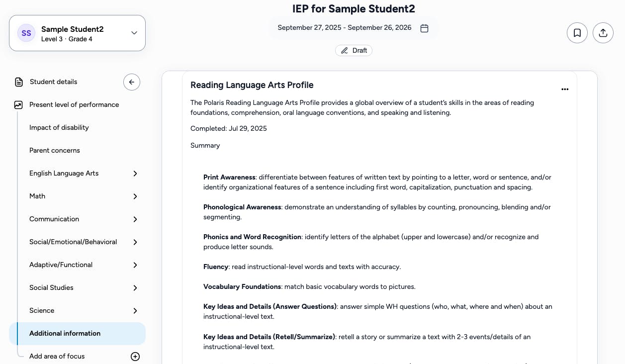Open Parent concerns in the sidebar

pyautogui.click(x=55, y=151)
